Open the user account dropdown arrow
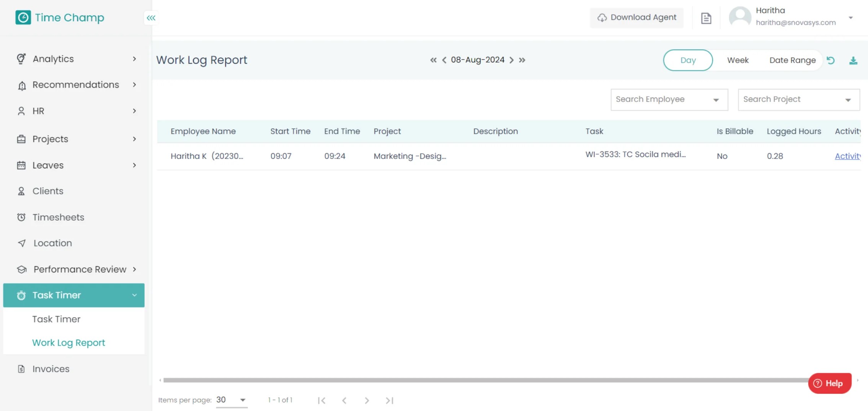Screen dimensions: 868x411 (851, 18)
